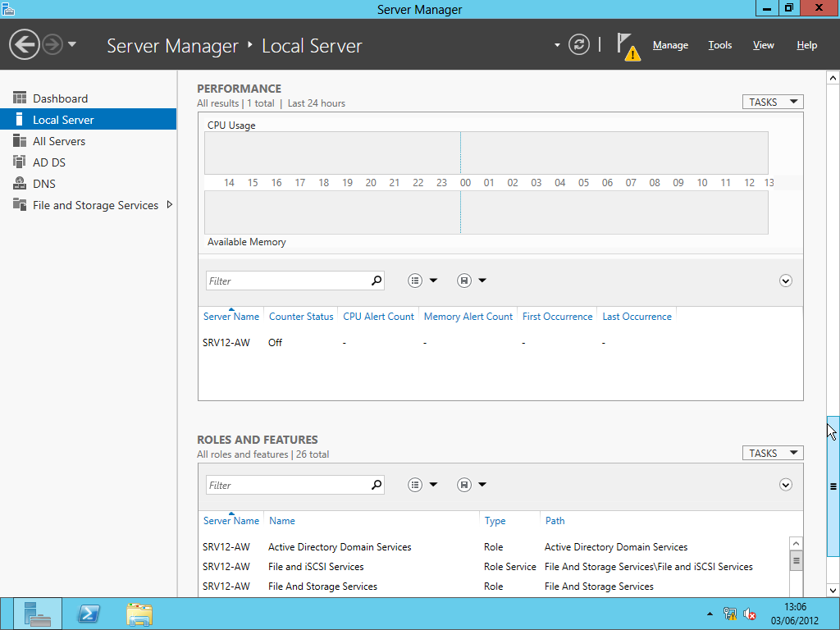
Task: Open save query icon in Performance toolbar
Action: (x=464, y=281)
